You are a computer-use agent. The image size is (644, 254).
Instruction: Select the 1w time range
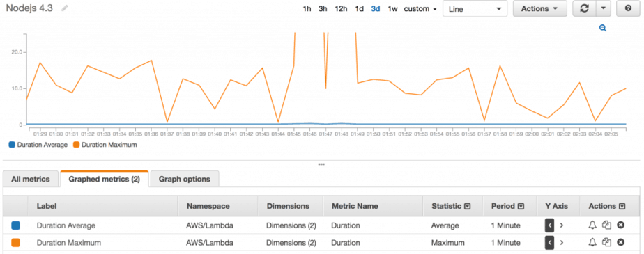pos(392,8)
